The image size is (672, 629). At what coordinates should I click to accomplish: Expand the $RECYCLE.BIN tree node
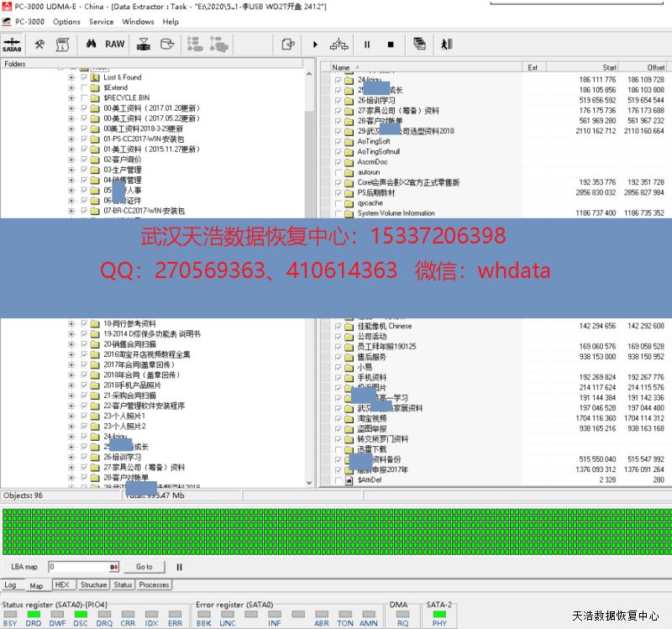(x=72, y=98)
